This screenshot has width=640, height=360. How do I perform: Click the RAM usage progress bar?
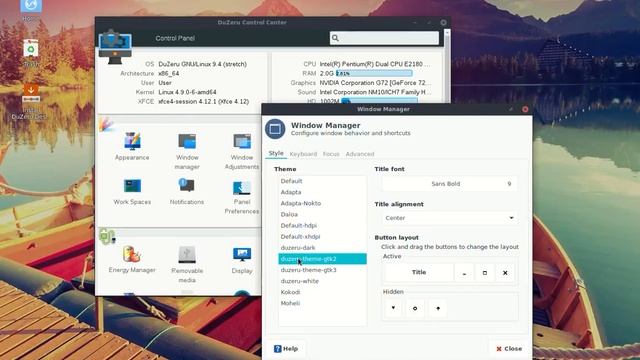pos(373,73)
